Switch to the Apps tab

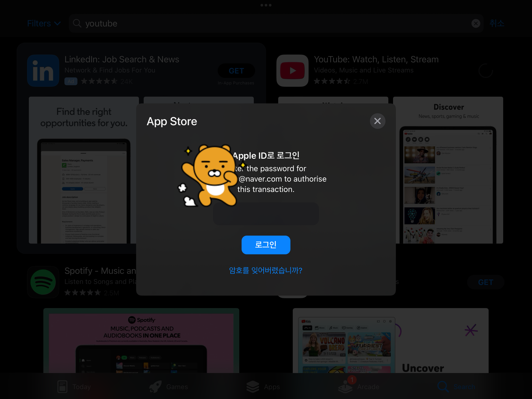point(263,387)
